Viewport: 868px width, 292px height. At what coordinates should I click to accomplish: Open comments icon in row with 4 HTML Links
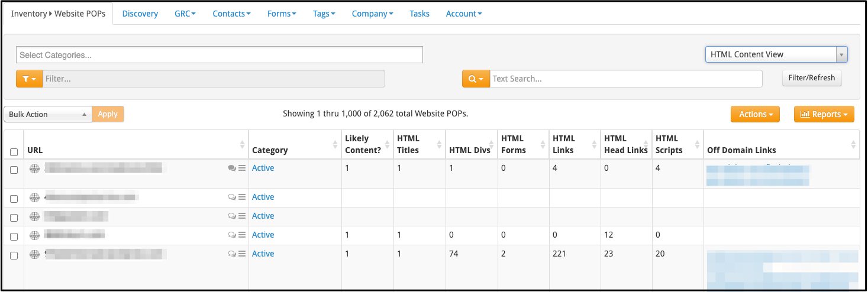[x=232, y=168]
